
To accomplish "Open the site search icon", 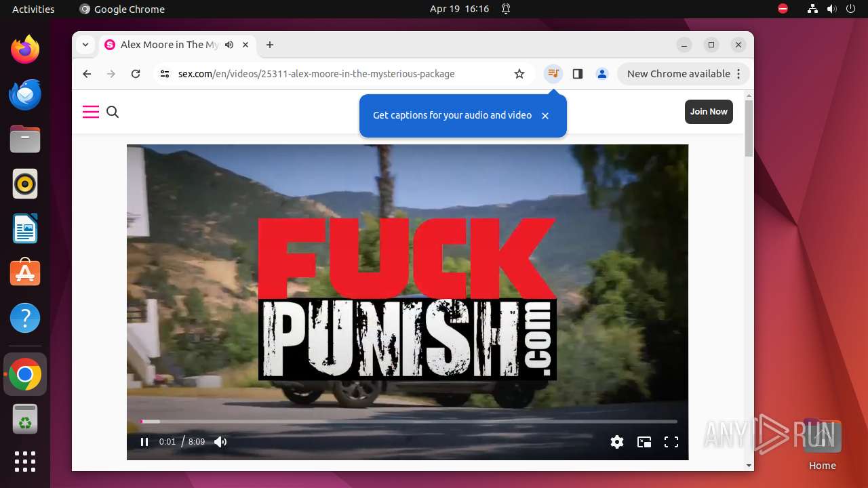I will click(x=113, y=112).
